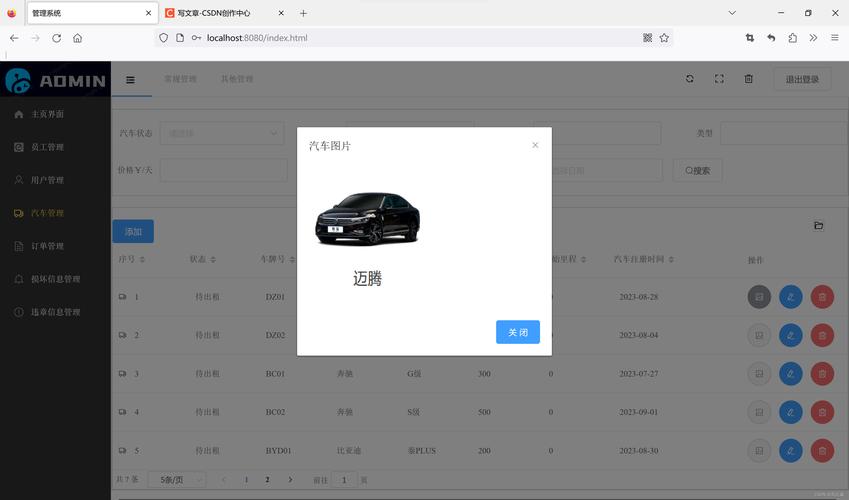Image resolution: width=849 pixels, height=500 pixels.
Task: Focus the 价格¥/天 input field
Action: click(224, 170)
